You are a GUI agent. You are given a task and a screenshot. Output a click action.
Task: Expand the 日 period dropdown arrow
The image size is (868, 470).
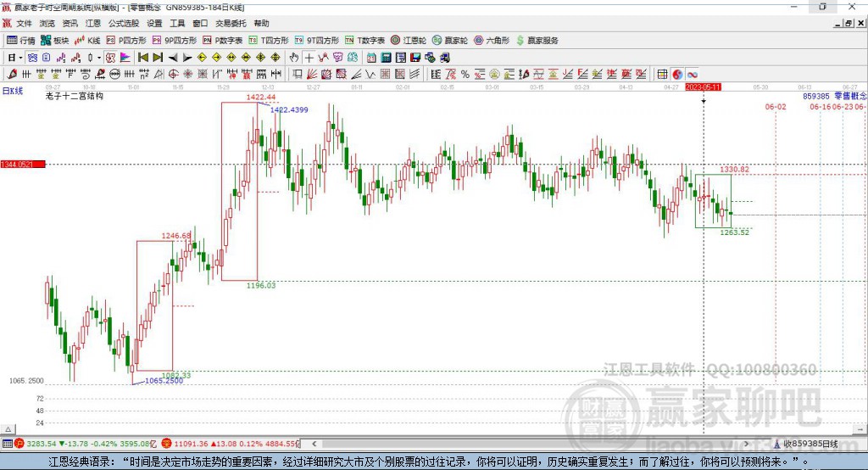click(x=20, y=57)
